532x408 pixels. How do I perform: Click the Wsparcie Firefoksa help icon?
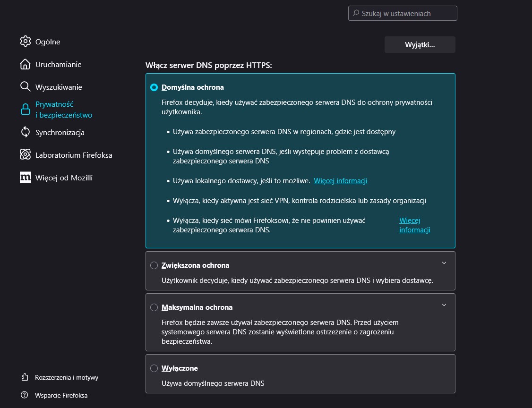25,395
